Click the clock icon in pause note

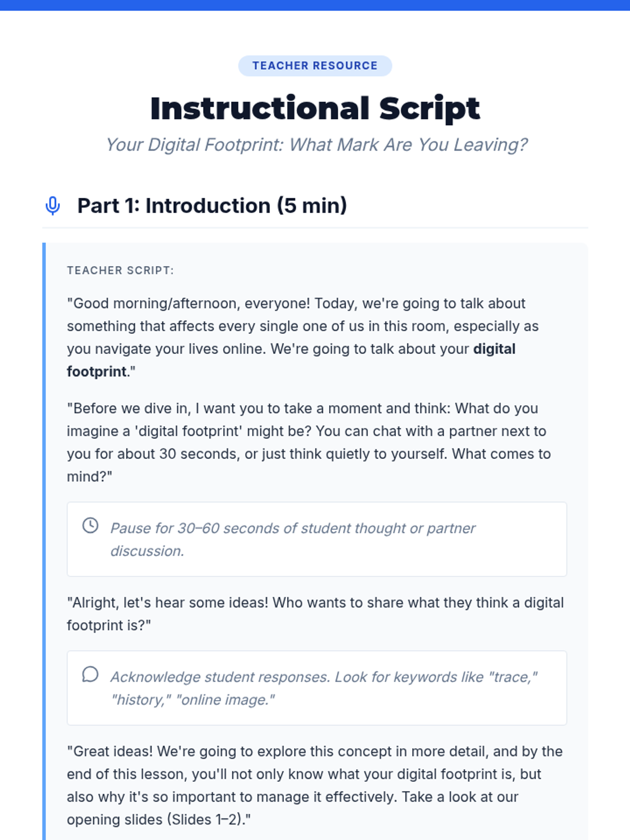click(90, 526)
